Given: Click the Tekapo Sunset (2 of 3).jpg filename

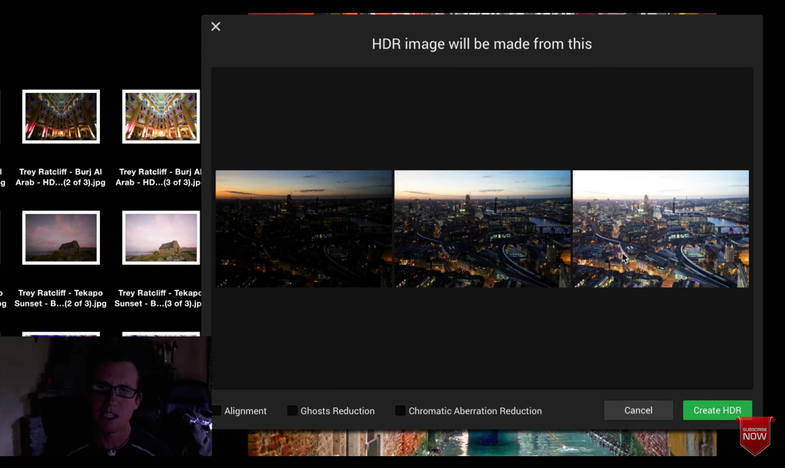Looking at the screenshot, I should (x=61, y=298).
